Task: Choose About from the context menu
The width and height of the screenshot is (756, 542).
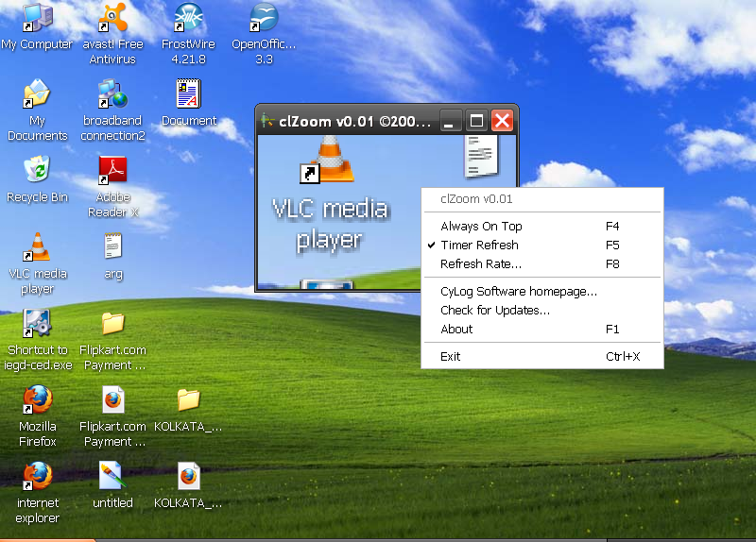Action: pos(456,330)
